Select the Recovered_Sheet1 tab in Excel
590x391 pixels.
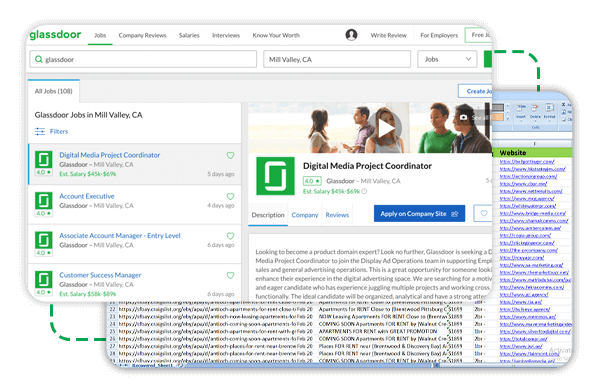pos(152,365)
